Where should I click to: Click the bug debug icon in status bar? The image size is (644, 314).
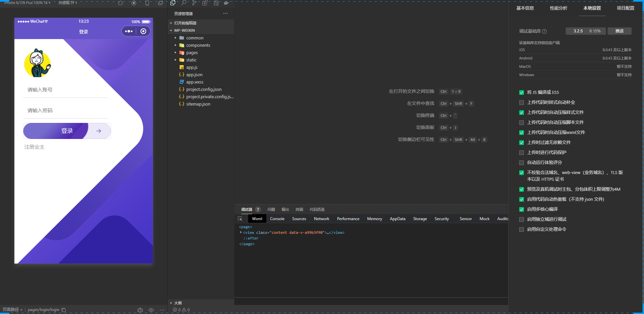pos(140,310)
